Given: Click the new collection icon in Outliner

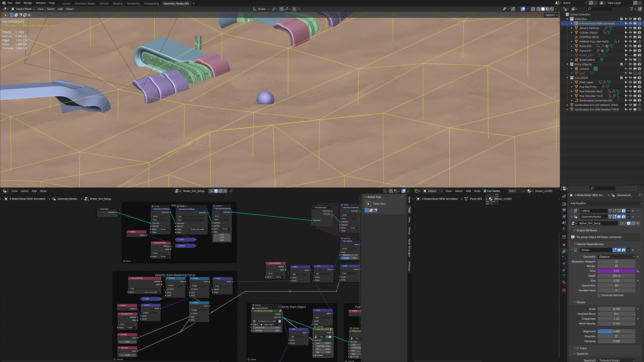Looking at the screenshot, I should coord(640,9).
